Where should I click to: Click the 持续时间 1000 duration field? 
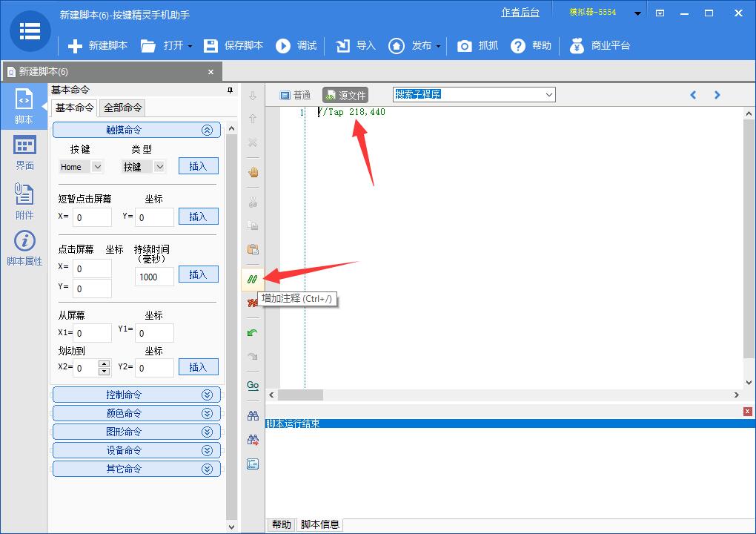(x=154, y=277)
